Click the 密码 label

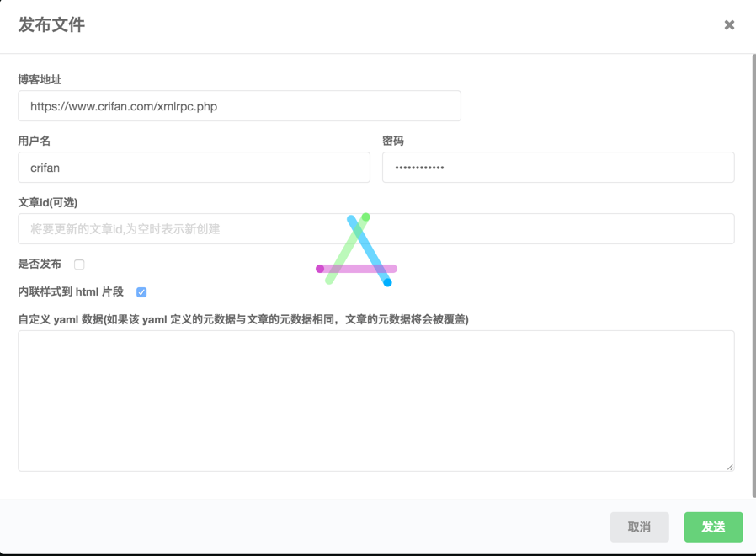[393, 141]
